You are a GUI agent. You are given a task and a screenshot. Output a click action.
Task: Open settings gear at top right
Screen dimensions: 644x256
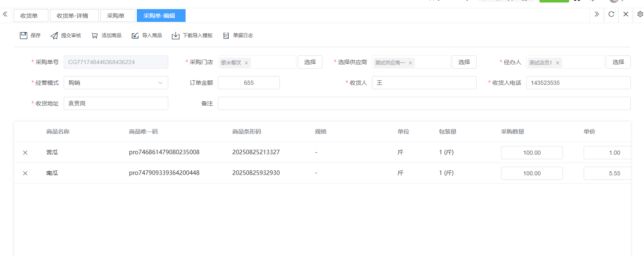point(640,14)
